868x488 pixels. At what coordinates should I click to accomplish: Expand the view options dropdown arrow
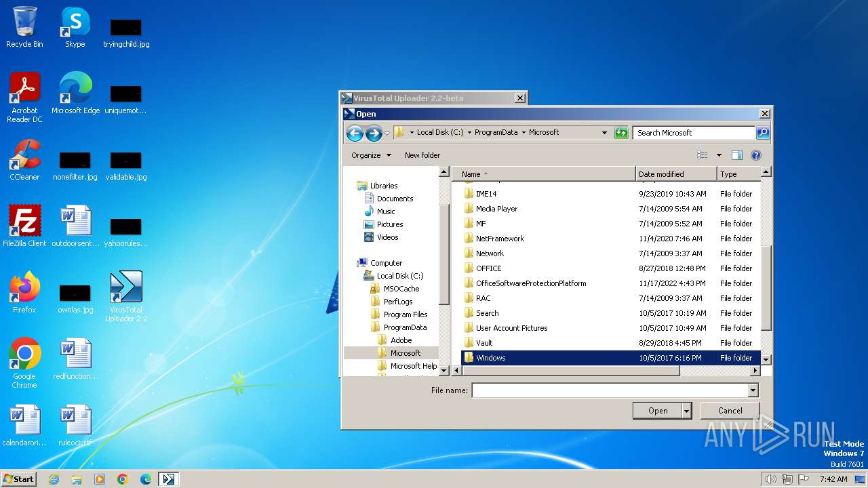[x=719, y=155]
